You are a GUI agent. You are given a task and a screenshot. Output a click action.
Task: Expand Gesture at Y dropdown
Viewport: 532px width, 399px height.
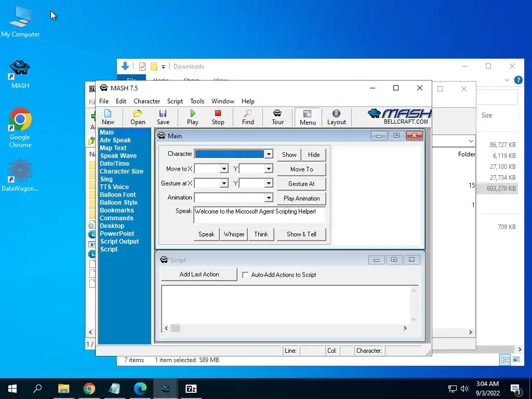(x=269, y=183)
